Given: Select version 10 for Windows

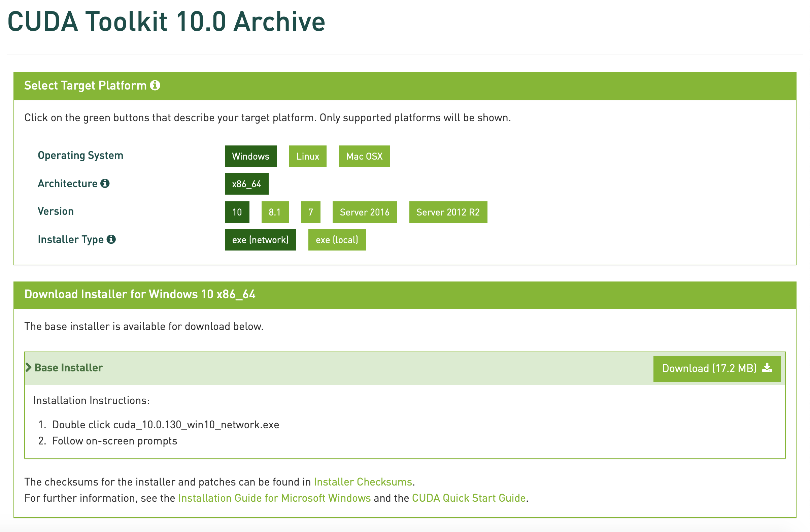Looking at the screenshot, I should point(237,211).
